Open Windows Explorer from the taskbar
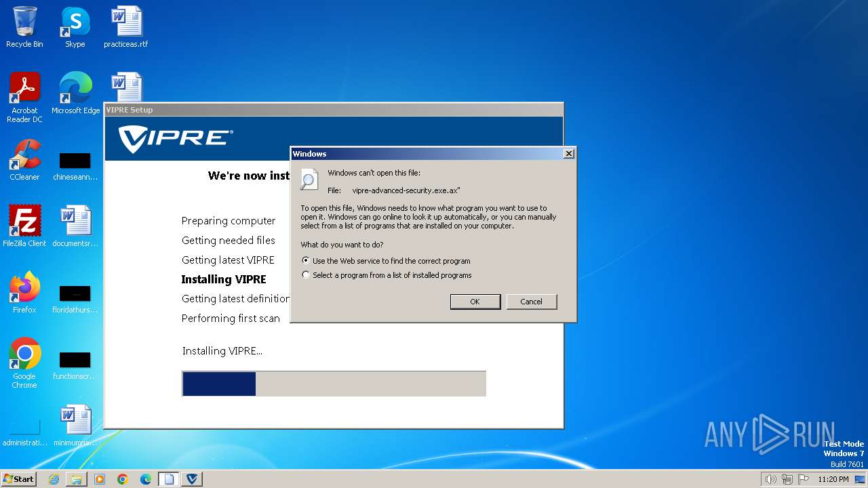 click(77, 479)
